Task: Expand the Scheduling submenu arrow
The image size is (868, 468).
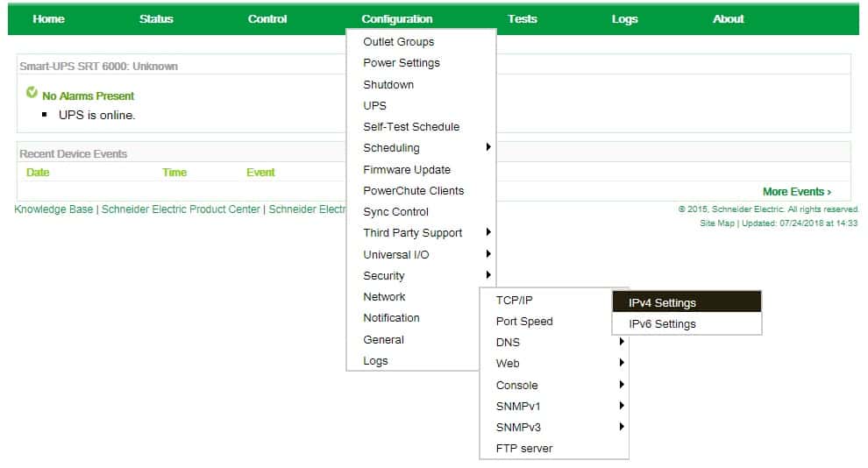Action: coord(488,147)
